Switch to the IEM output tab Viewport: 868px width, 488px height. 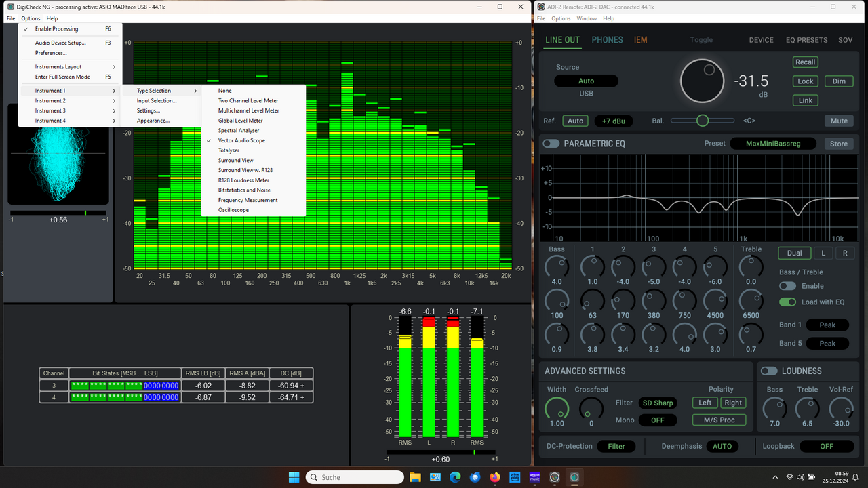[x=640, y=40]
